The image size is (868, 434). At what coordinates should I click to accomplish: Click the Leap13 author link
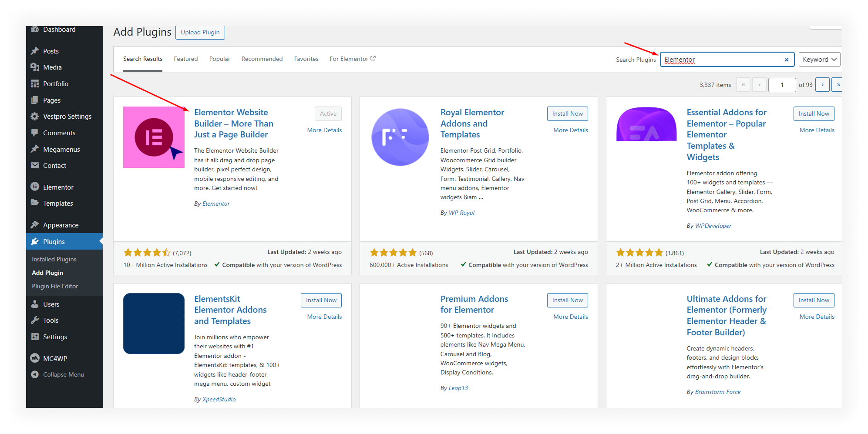tap(458, 388)
